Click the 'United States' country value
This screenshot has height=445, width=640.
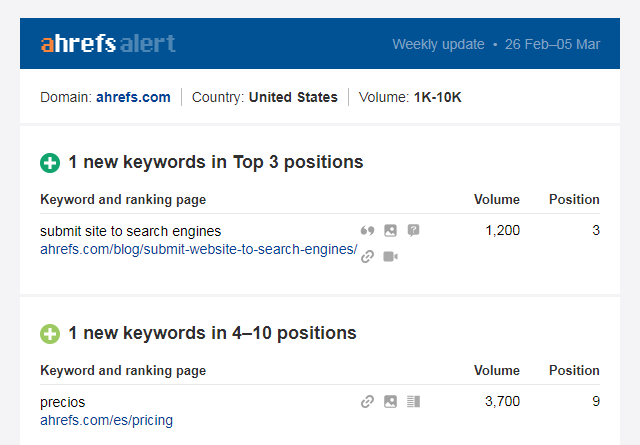click(x=293, y=97)
